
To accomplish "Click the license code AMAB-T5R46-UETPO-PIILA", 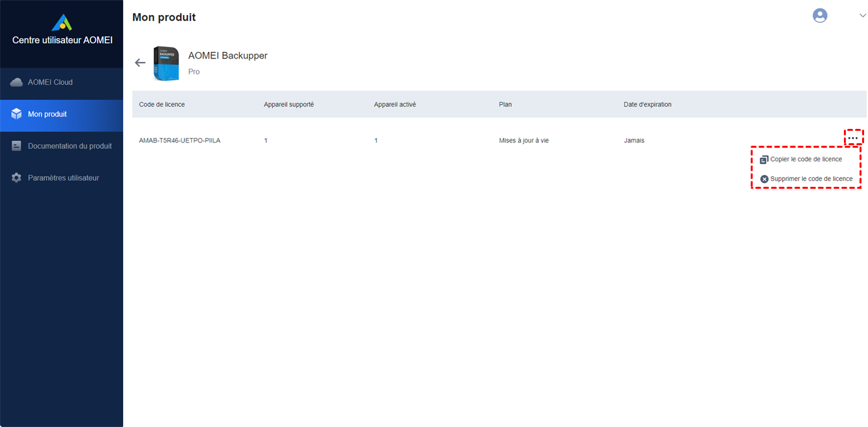I will click(180, 141).
